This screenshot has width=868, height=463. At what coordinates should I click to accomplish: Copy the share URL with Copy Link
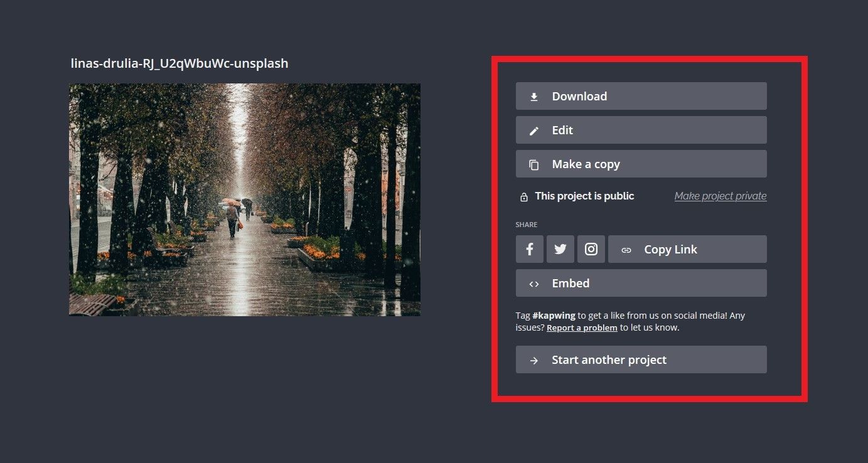point(687,249)
